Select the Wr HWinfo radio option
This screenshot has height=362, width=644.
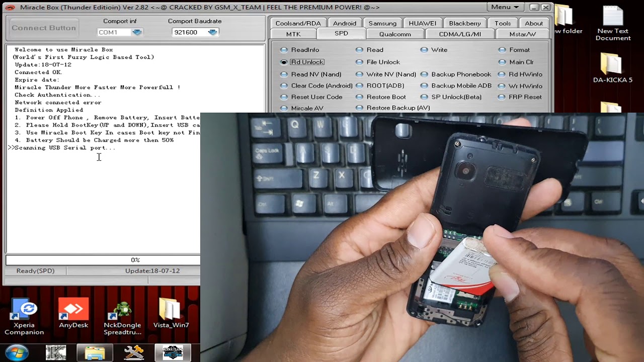click(x=521, y=86)
